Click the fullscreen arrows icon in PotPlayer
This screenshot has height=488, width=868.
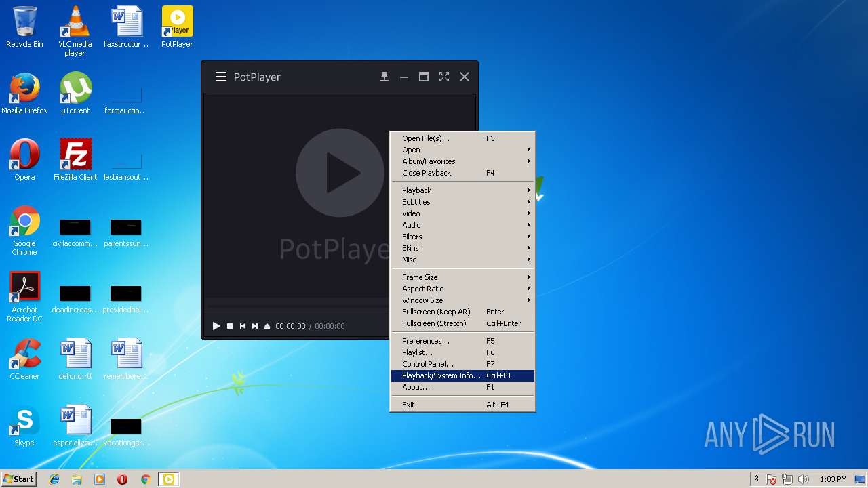(x=444, y=77)
